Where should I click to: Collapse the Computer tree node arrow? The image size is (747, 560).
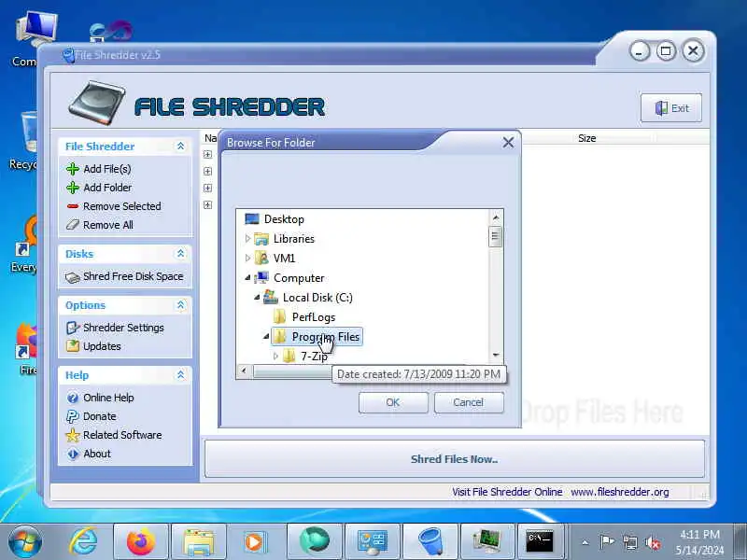247,277
